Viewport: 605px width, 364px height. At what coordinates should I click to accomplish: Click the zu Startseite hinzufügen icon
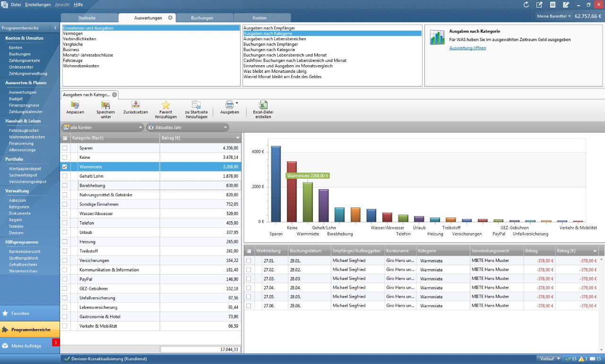tap(196, 105)
